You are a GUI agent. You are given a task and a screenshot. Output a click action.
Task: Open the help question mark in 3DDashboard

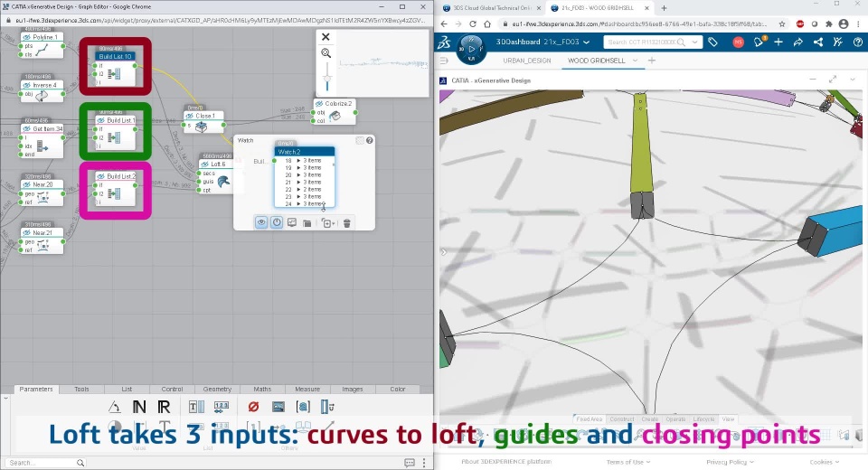tap(857, 42)
